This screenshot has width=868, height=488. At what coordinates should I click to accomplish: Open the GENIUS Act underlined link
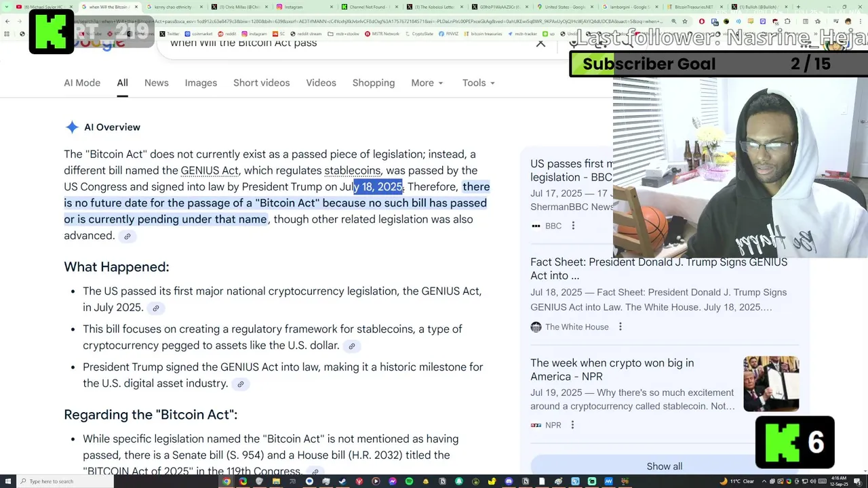[x=210, y=171]
